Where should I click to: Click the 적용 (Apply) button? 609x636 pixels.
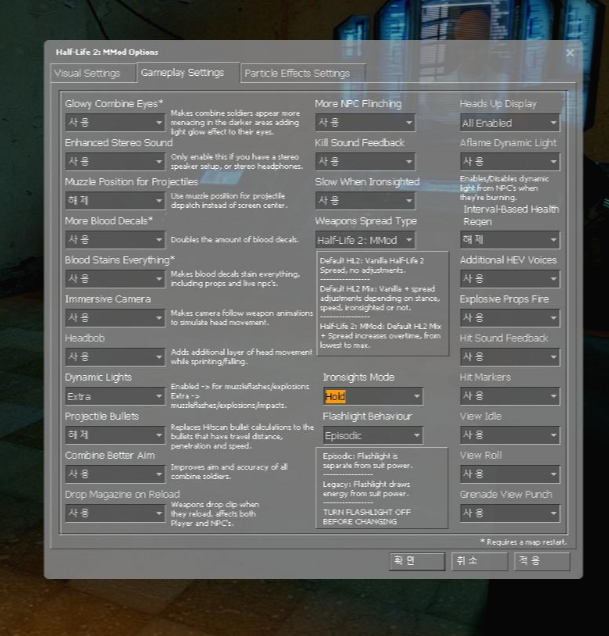(542, 561)
